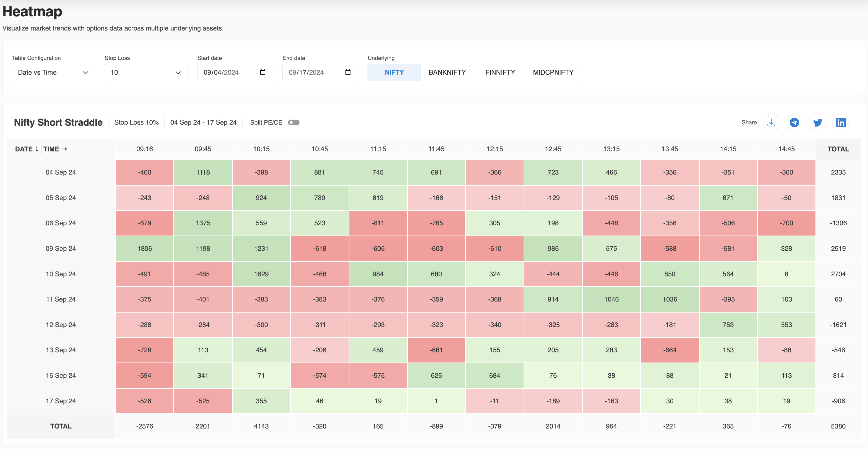Click the 1629 cell for 10 Sep
This screenshot has height=449, width=868.
pyautogui.click(x=261, y=274)
